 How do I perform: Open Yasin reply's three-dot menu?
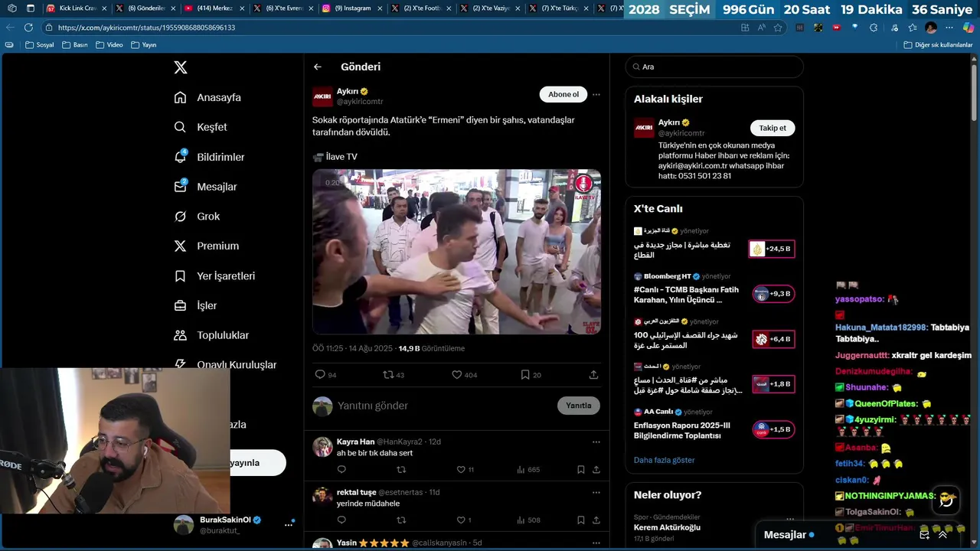pos(596,543)
